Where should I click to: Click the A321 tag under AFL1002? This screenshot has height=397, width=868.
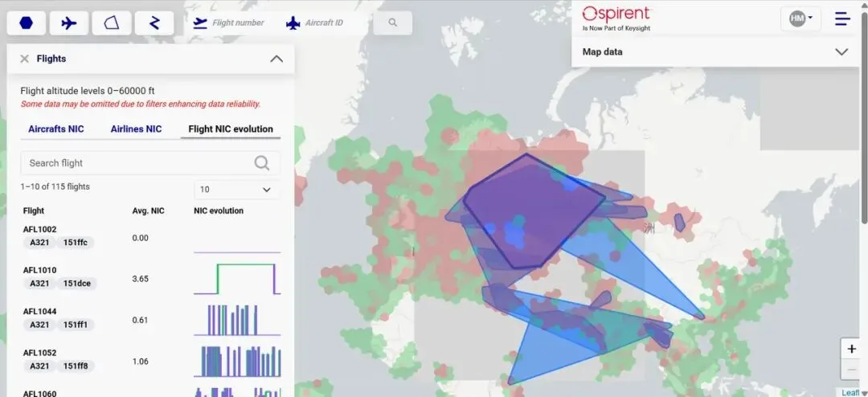pos(39,242)
